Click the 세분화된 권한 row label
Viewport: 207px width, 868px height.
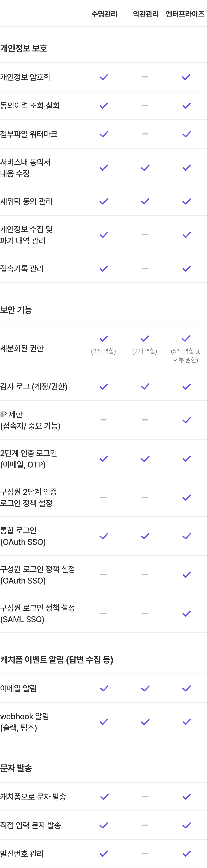[x=22, y=348]
